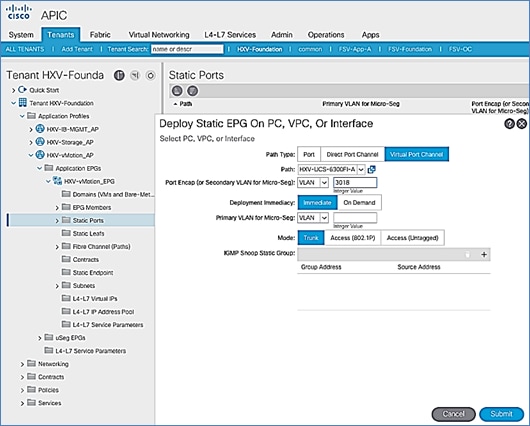530x426 pixels.
Task: Click the first Static Ports toolbar icon
Action: pyautogui.click(x=177, y=91)
